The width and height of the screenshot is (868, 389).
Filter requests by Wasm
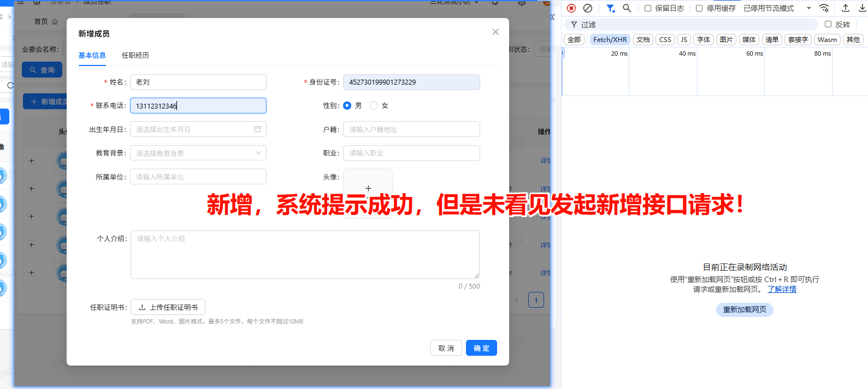coord(827,39)
